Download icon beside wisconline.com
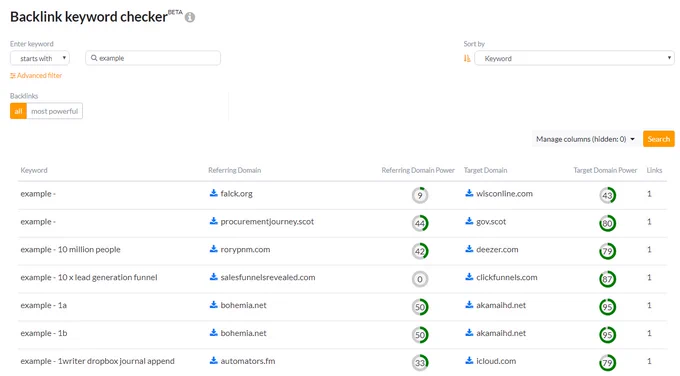The width and height of the screenshot is (680, 376). [x=469, y=193]
